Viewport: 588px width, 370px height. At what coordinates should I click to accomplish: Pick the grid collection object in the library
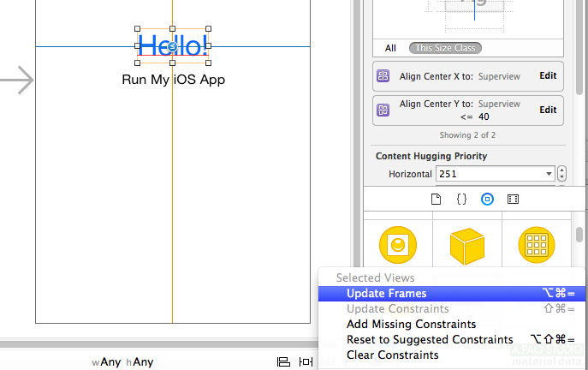[537, 245]
